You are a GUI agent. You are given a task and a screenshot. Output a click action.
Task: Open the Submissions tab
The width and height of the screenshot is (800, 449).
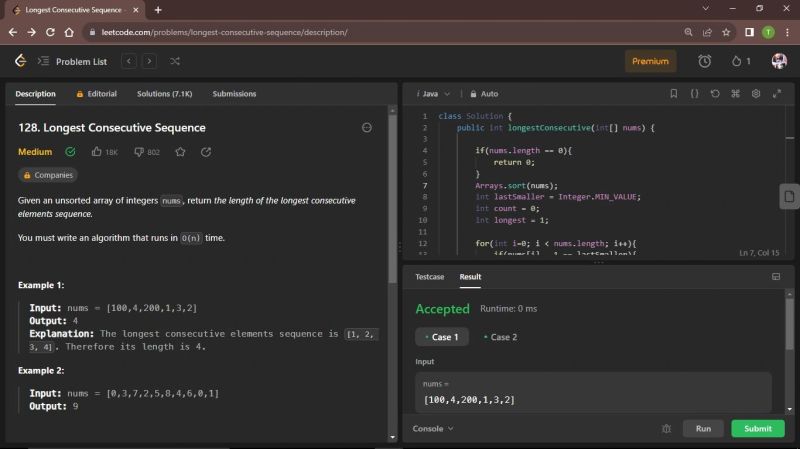pyautogui.click(x=234, y=94)
